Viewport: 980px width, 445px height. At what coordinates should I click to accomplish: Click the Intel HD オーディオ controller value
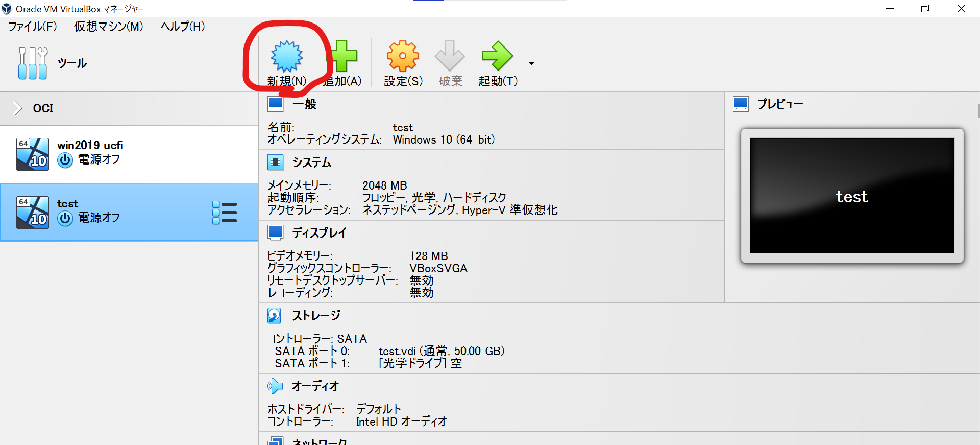point(402,421)
